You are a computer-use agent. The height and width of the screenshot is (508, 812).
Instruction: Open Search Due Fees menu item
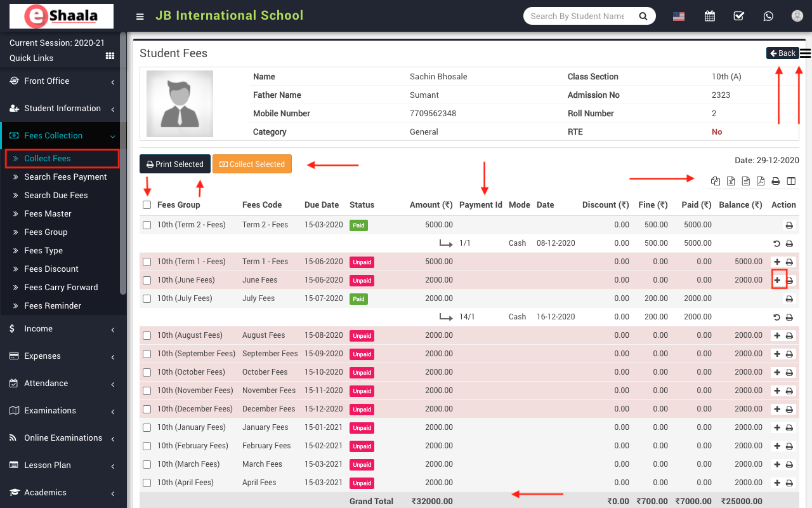pyautogui.click(x=56, y=196)
